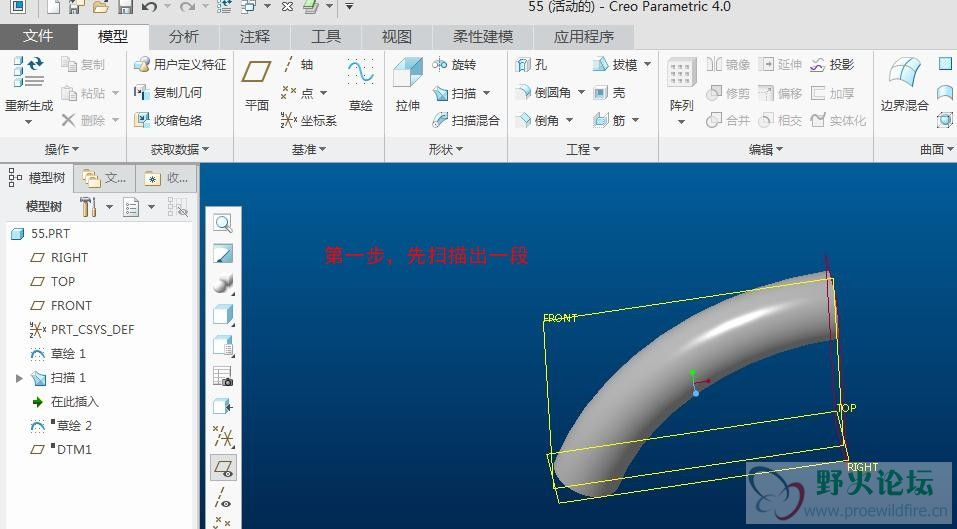The height and width of the screenshot is (529, 957).
Task: Switch to the View (视图) tab
Action: pos(397,37)
